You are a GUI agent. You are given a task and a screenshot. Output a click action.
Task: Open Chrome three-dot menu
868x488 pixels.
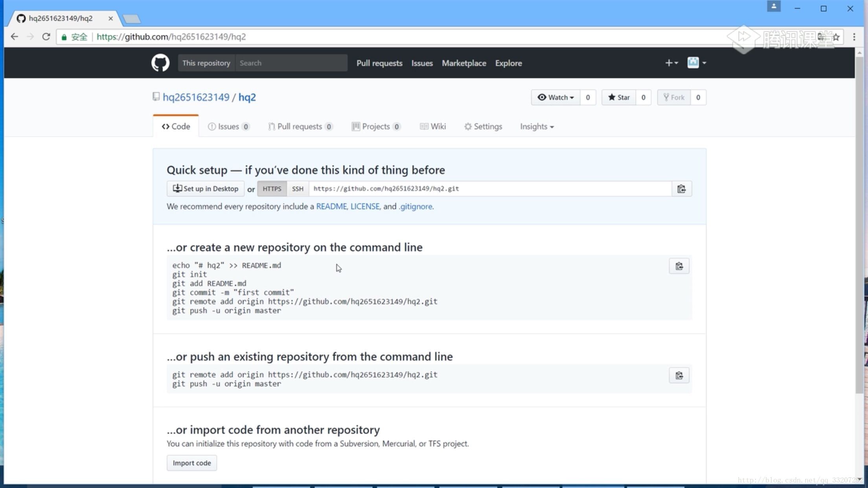854,37
